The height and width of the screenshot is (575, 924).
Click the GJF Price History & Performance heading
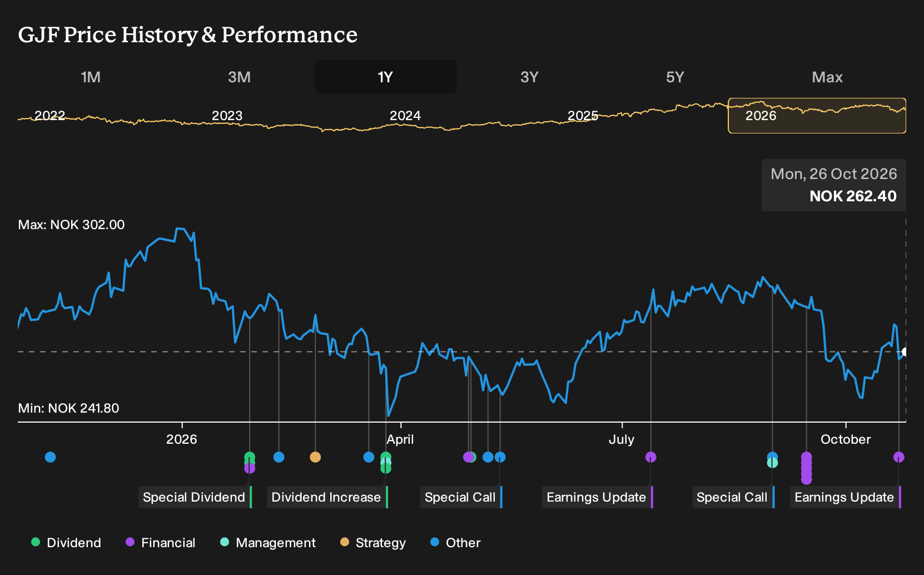point(188,34)
